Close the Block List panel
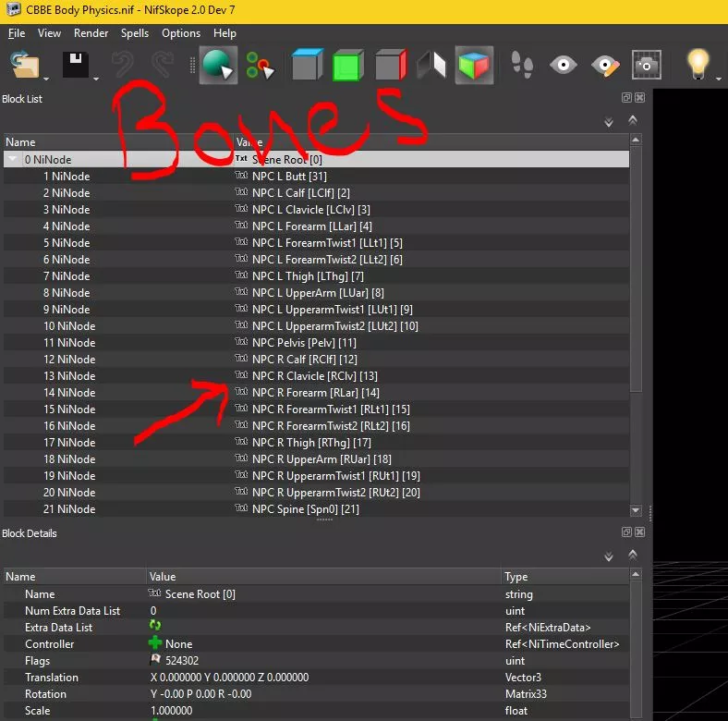This screenshot has width=728, height=721. coord(640,98)
